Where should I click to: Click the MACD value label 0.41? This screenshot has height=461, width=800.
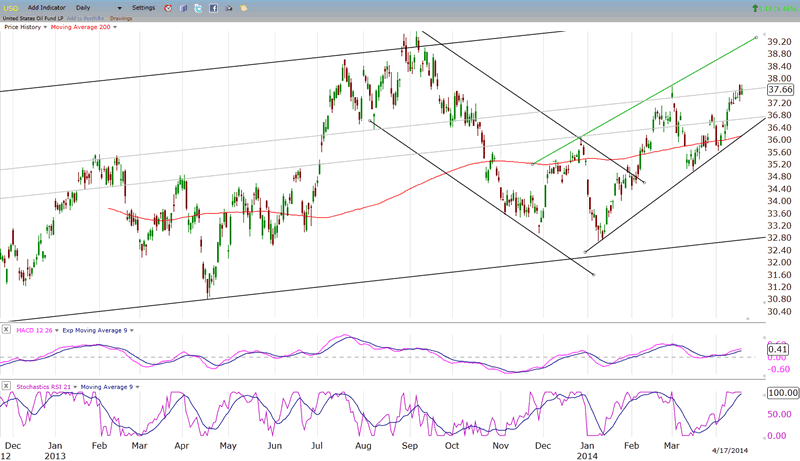coord(778,349)
